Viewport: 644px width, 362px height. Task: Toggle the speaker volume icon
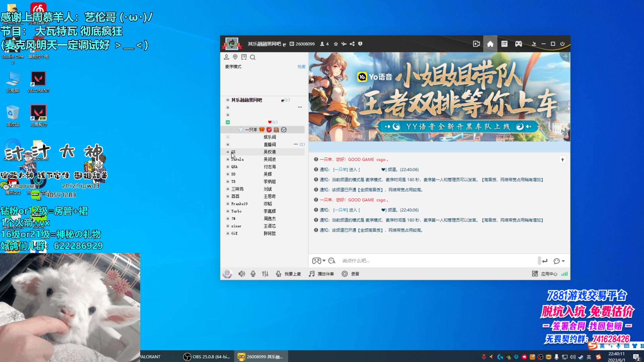coord(241,274)
